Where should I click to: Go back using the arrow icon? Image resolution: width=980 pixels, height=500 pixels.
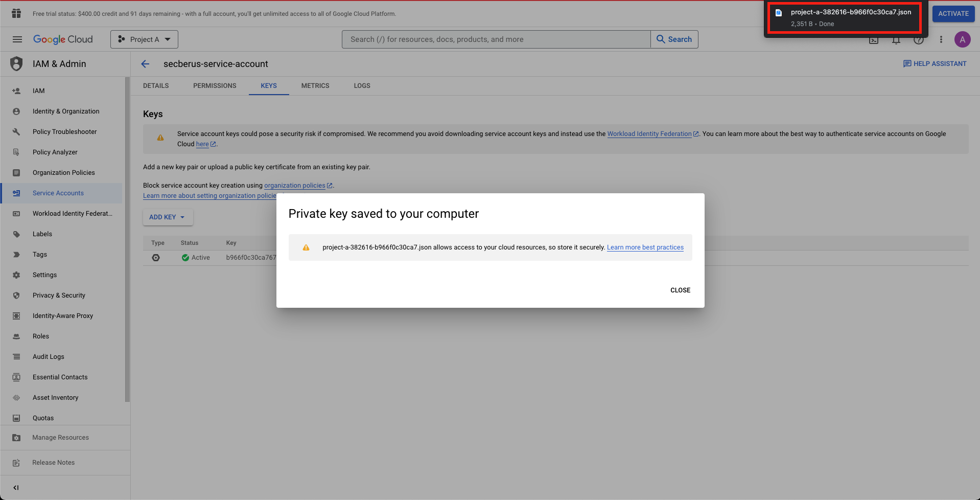(145, 64)
